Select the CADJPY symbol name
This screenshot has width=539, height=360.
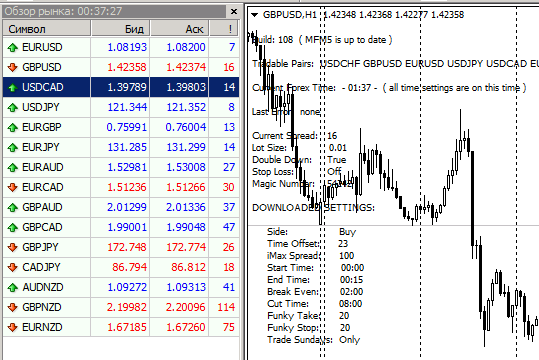41,267
